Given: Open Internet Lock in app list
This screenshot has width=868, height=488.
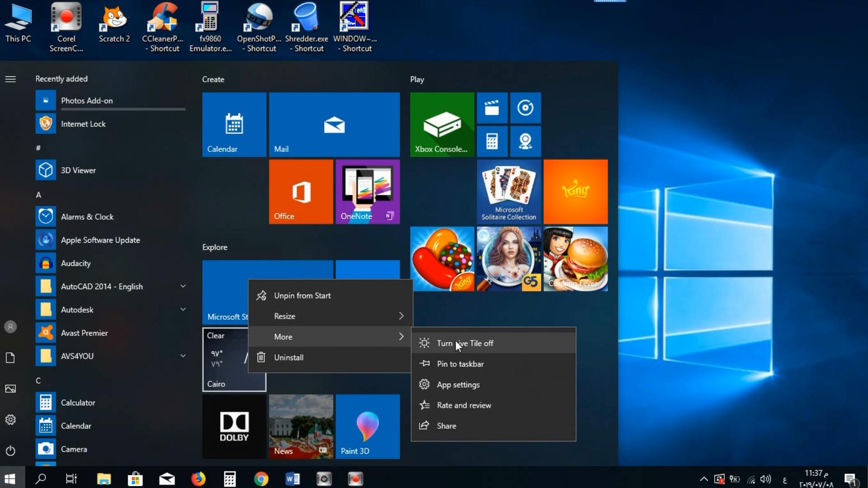Looking at the screenshot, I should point(111,124).
